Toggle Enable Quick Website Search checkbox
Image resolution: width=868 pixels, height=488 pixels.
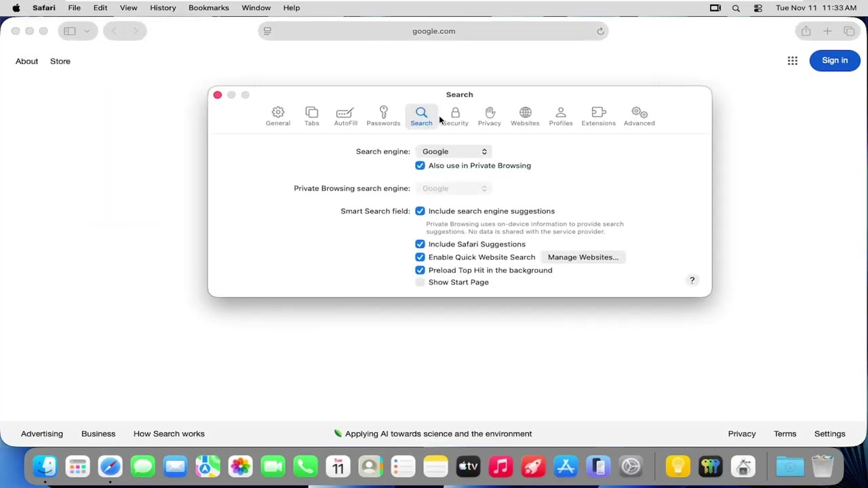pos(420,257)
